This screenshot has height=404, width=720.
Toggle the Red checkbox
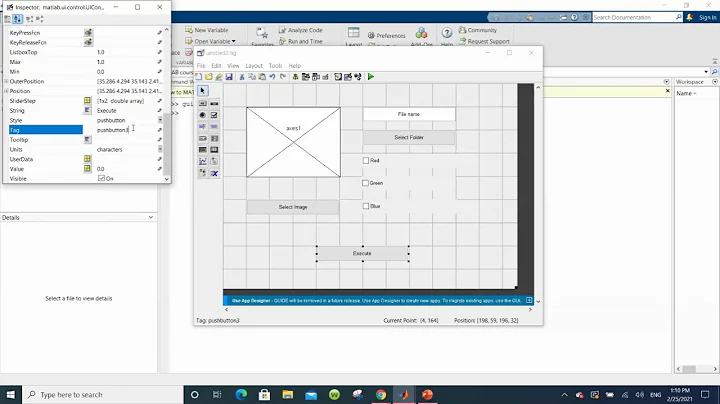pyautogui.click(x=366, y=160)
